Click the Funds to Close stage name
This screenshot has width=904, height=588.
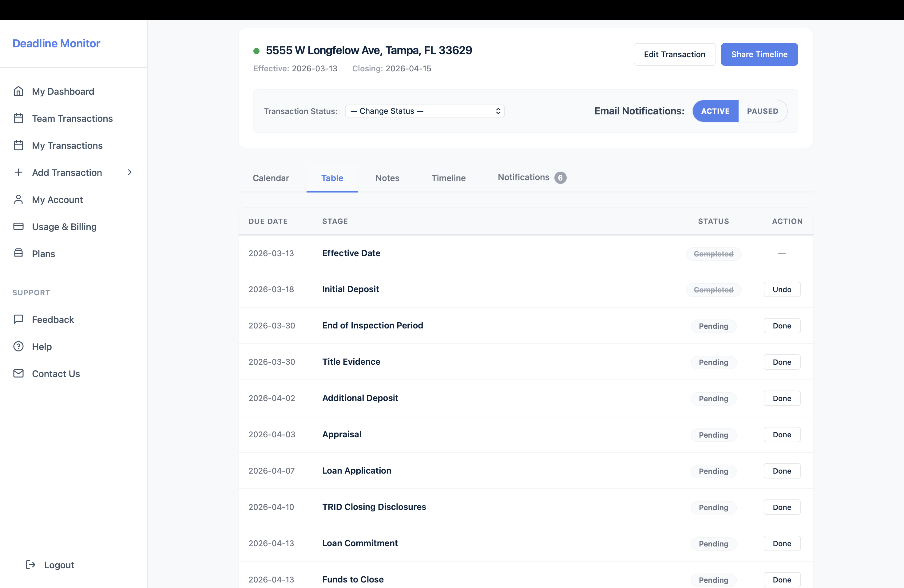[x=352, y=579]
